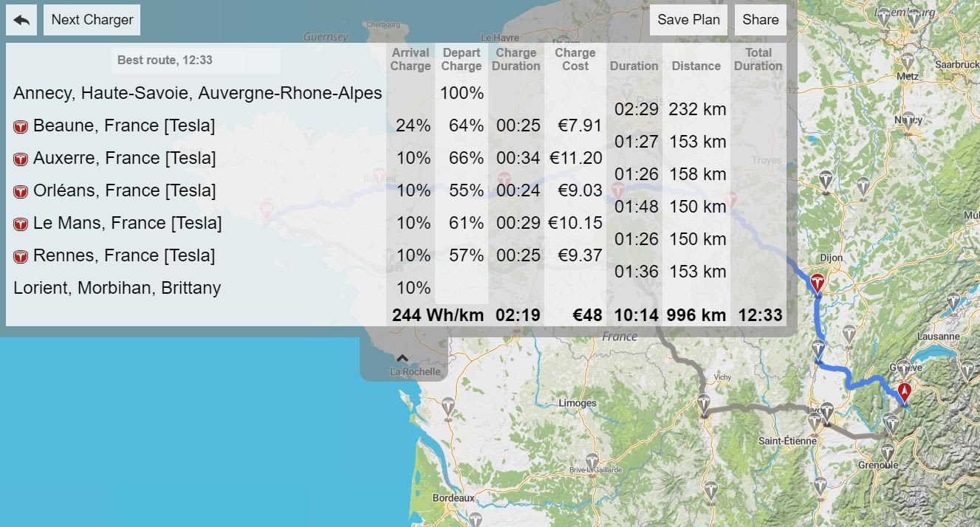The image size is (980, 527).
Task: Click the €48 total cost
Action: click(x=588, y=315)
